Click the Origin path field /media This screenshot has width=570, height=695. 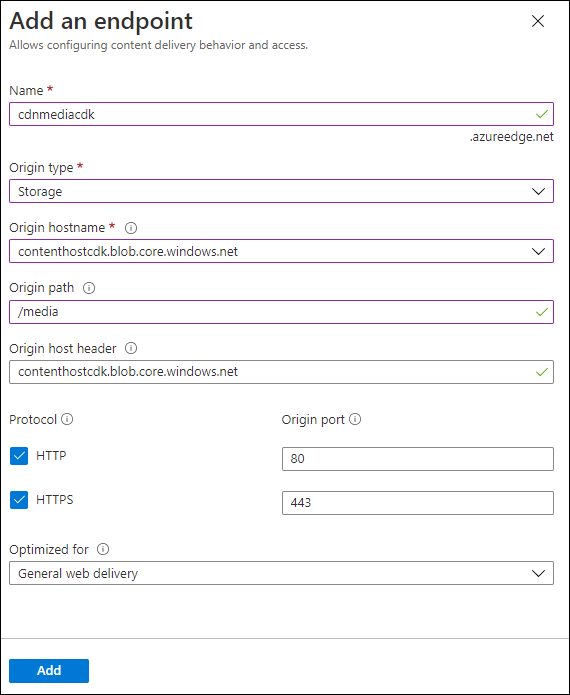click(x=281, y=312)
